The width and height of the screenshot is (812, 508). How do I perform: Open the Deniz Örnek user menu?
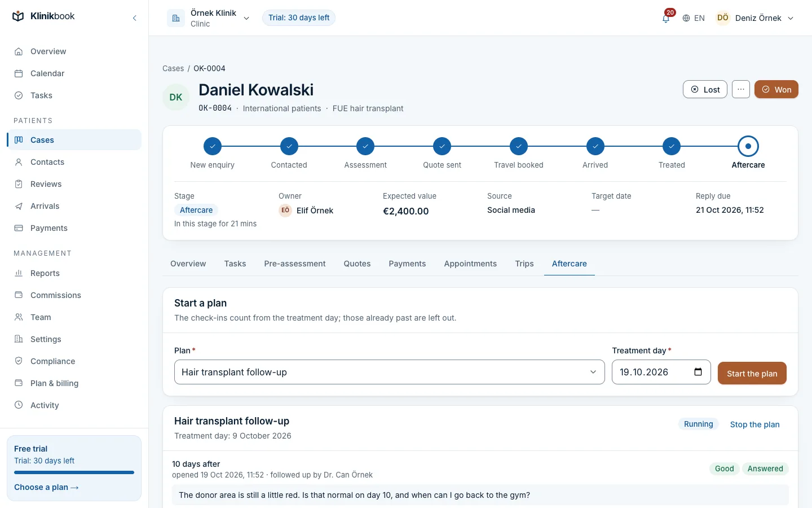pos(755,18)
